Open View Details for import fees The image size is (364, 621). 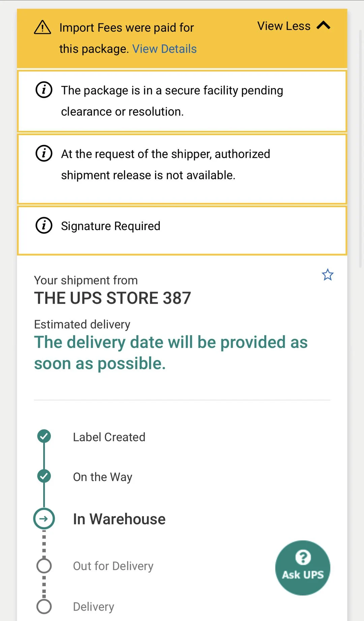(x=164, y=49)
